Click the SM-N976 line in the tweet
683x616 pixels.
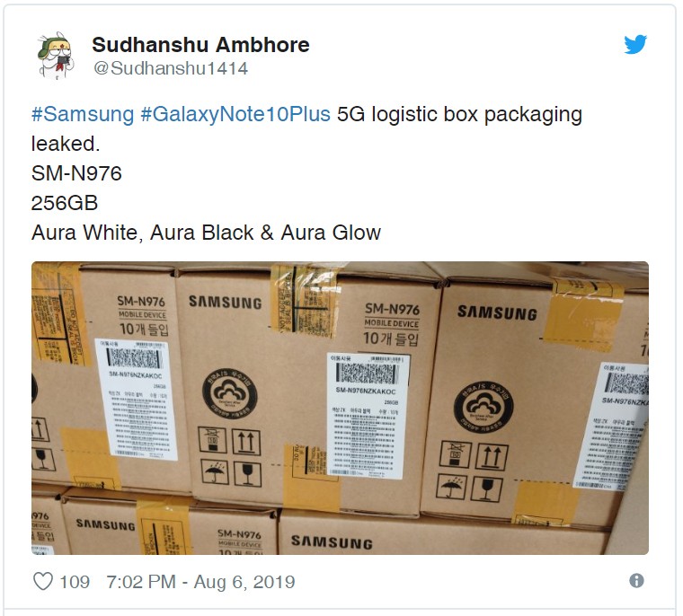[76, 173]
